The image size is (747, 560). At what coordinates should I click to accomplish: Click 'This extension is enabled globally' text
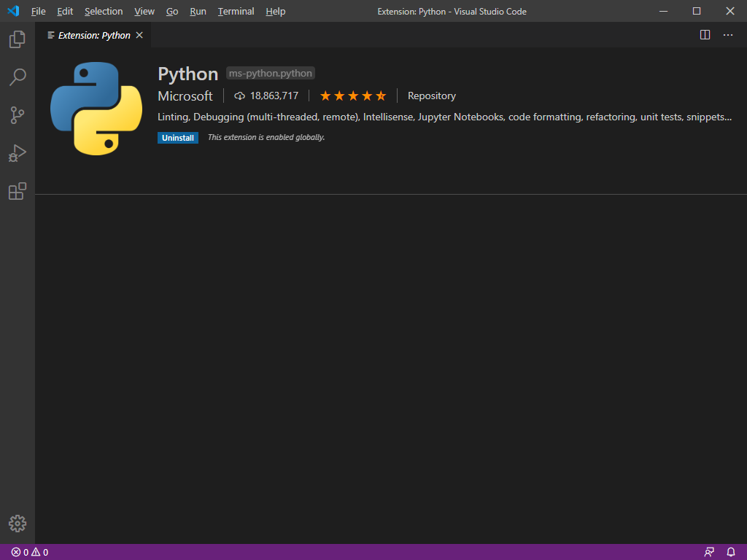(266, 137)
